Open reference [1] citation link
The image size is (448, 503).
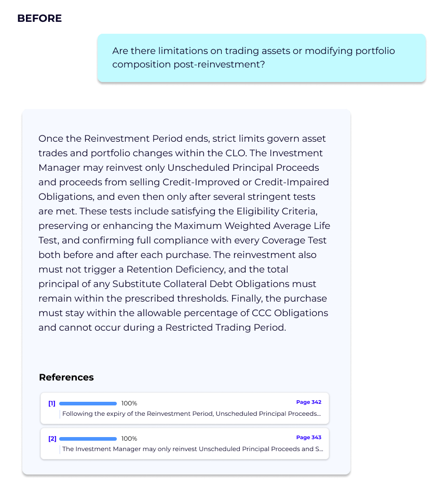click(52, 403)
